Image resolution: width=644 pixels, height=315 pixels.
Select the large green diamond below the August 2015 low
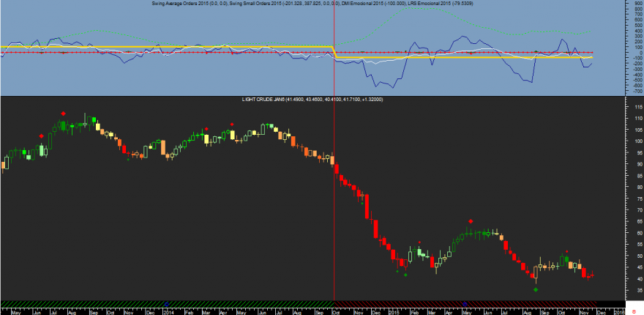tap(536, 289)
